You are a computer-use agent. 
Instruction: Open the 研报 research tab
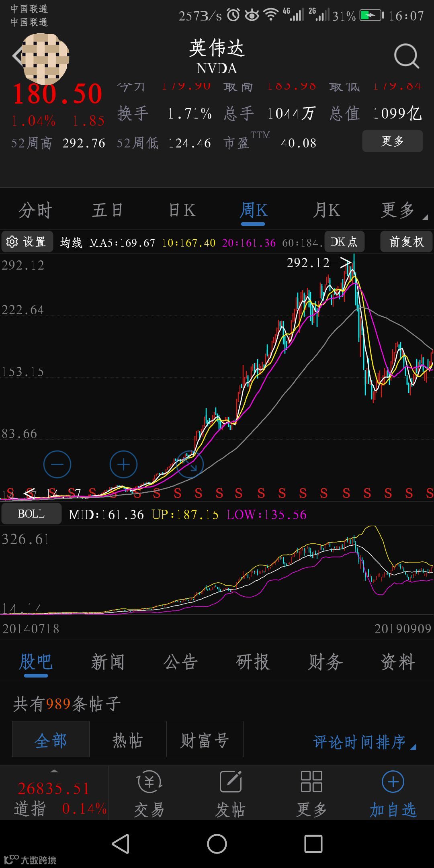click(253, 662)
